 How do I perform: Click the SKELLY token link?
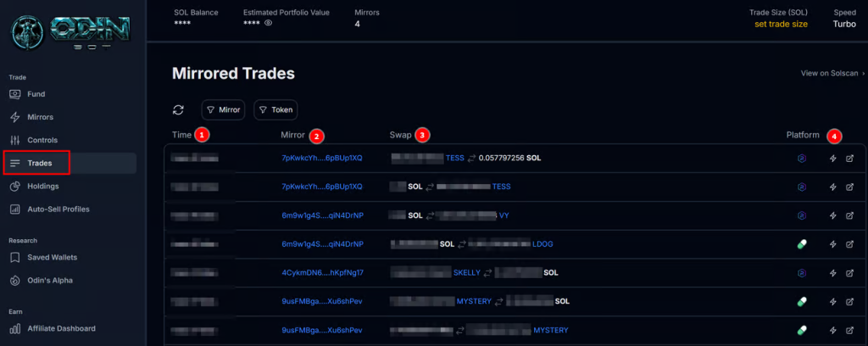coord(467,272)
